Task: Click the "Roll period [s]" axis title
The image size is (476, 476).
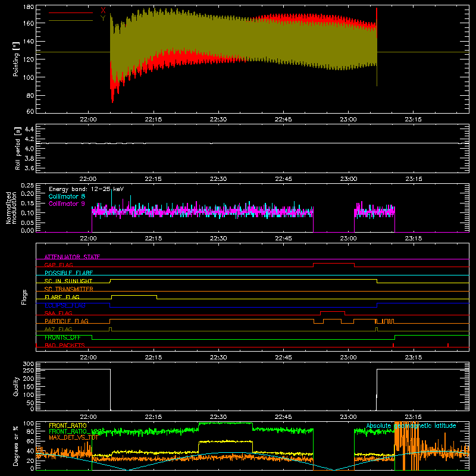Action: pyautogui.click(x=18, y=148)
